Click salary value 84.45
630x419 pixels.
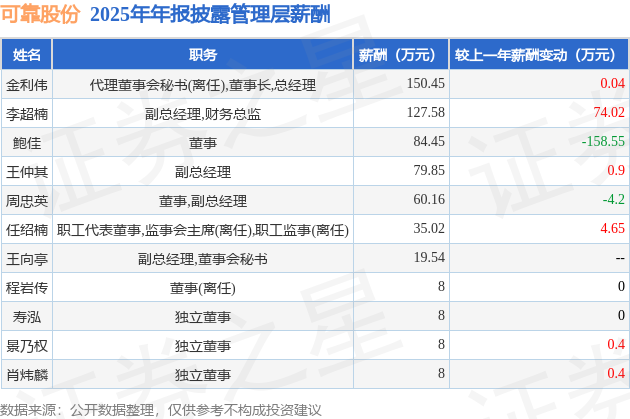point(429,141)
